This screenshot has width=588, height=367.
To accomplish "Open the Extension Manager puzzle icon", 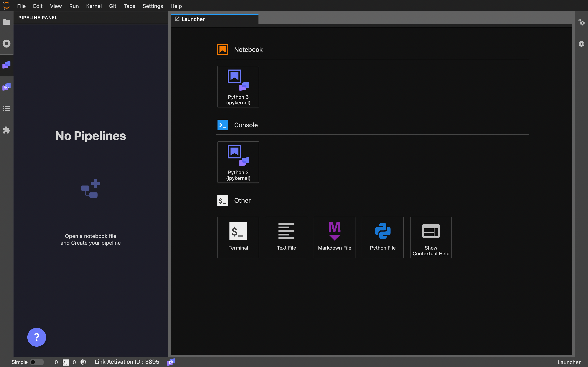I will (7, 130).
